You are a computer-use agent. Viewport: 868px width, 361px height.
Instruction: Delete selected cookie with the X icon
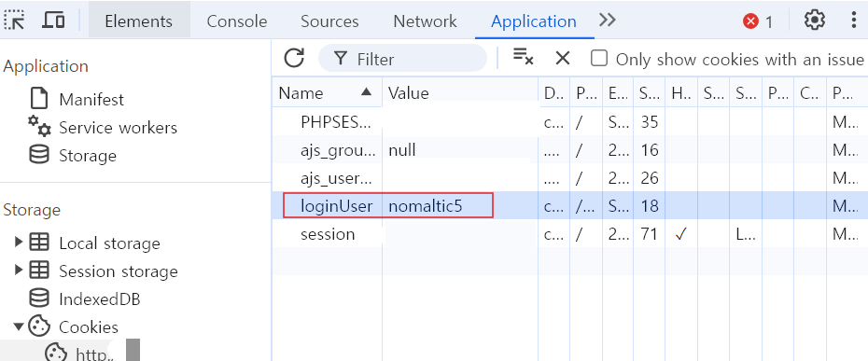click(563, 58)
